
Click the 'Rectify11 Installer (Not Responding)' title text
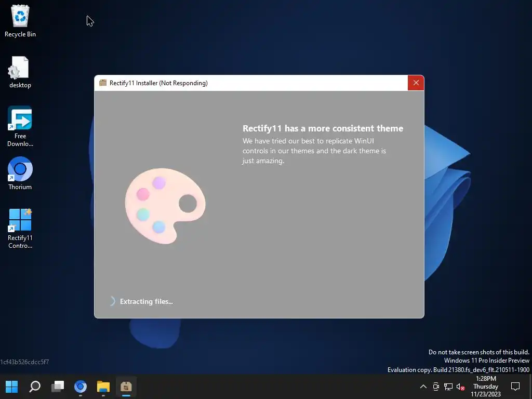tap(158, 83)
